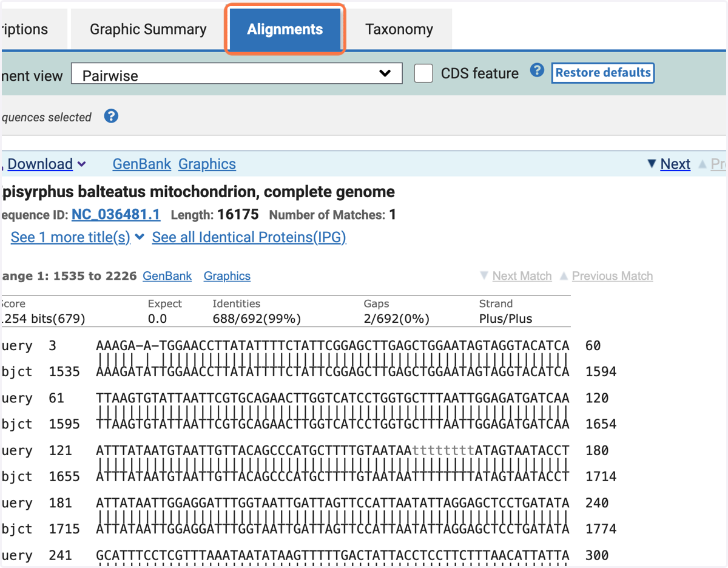
Task: Open Graphics link for Range 1
Action: click(x=227, y=276)
